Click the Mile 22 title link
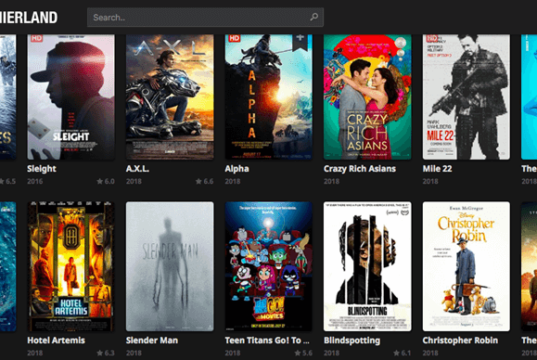This screenshot has height=360, width=537. click(x=437, y=169)
